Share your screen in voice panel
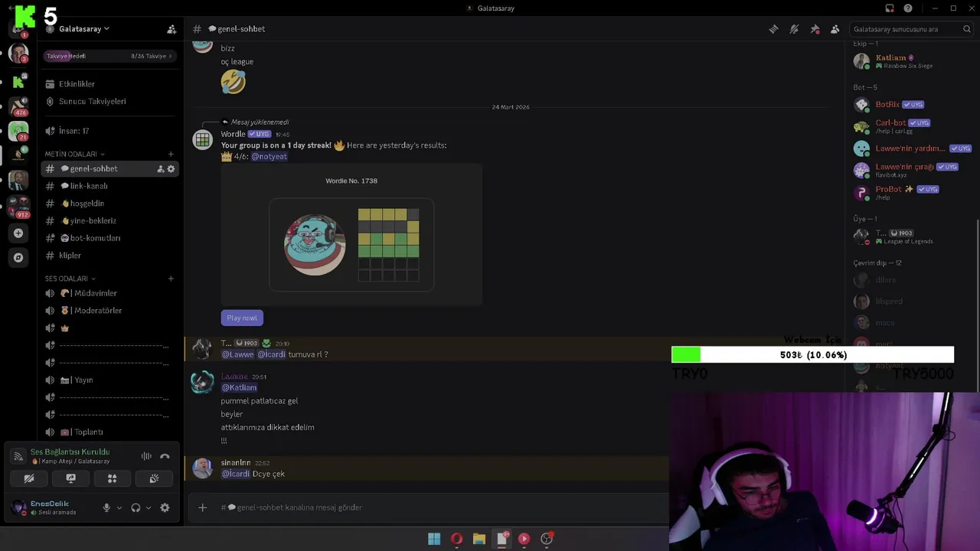The image size is (980, 551). pyautogui.click(x=70, y=479)
